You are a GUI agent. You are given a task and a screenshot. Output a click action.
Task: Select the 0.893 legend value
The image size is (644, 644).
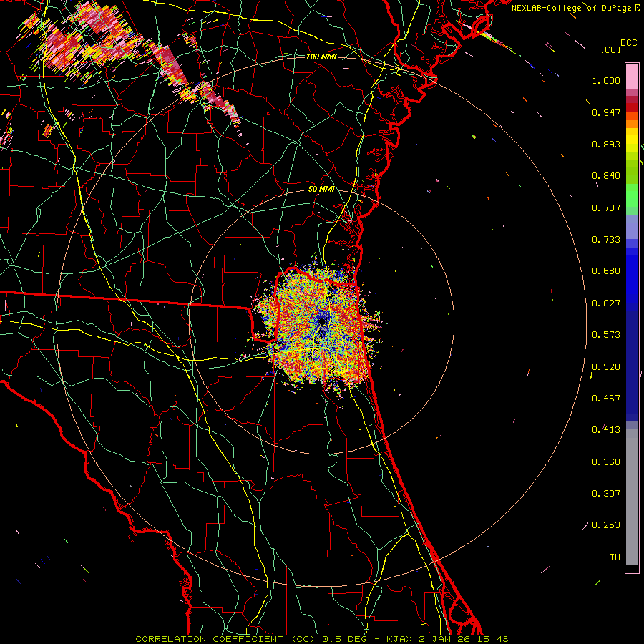click(606, 144)
